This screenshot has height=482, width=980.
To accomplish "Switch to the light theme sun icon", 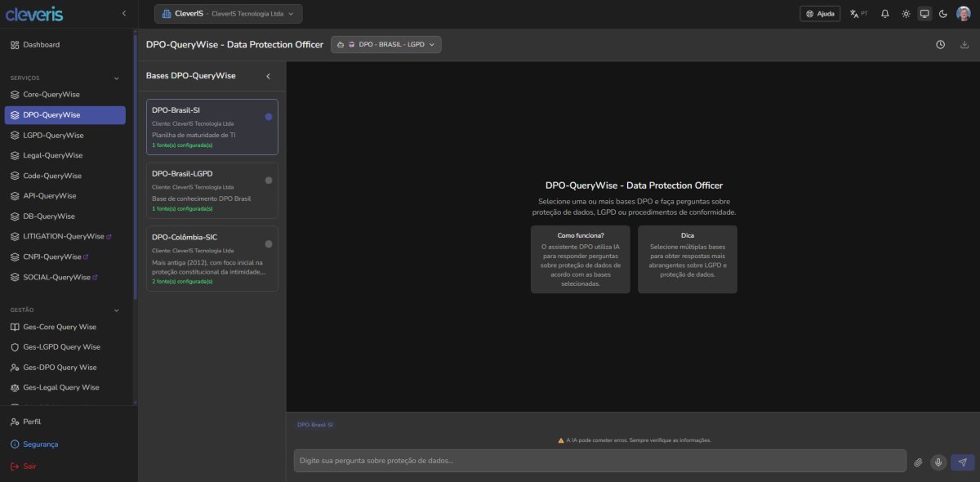I will 905,14.
